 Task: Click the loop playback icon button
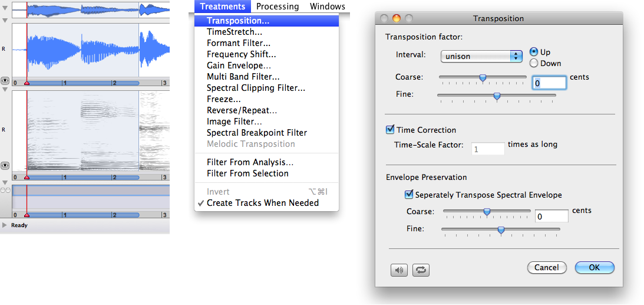[x=421, y=270]
